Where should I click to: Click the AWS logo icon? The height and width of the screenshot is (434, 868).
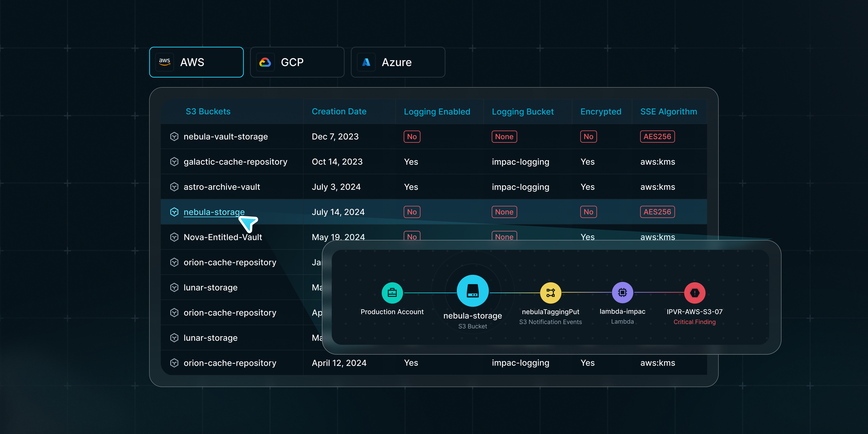click(x=165, y=62)
